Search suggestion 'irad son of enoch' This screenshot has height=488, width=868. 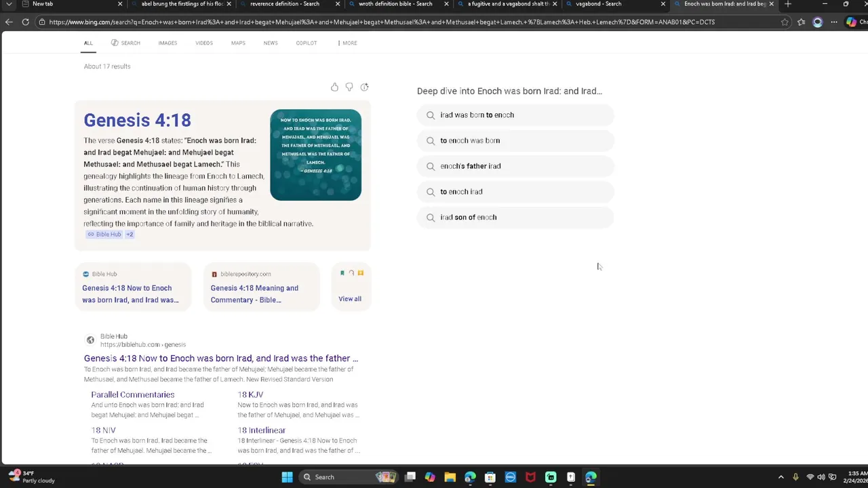click(515, 218)
